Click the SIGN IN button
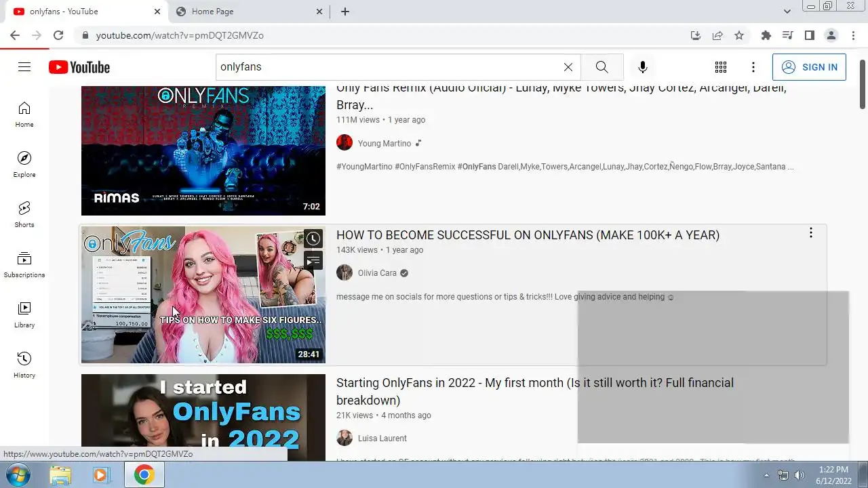Viewport: 868px width, 488px height. [809, 67]
